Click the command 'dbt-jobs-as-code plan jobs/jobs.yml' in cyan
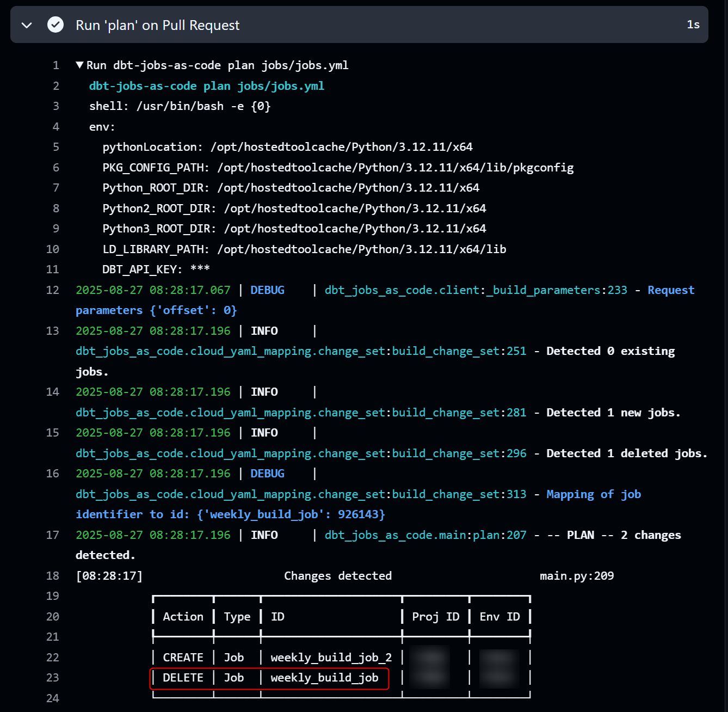Viewport: 728px width, 712px height. tap(207, 86)
